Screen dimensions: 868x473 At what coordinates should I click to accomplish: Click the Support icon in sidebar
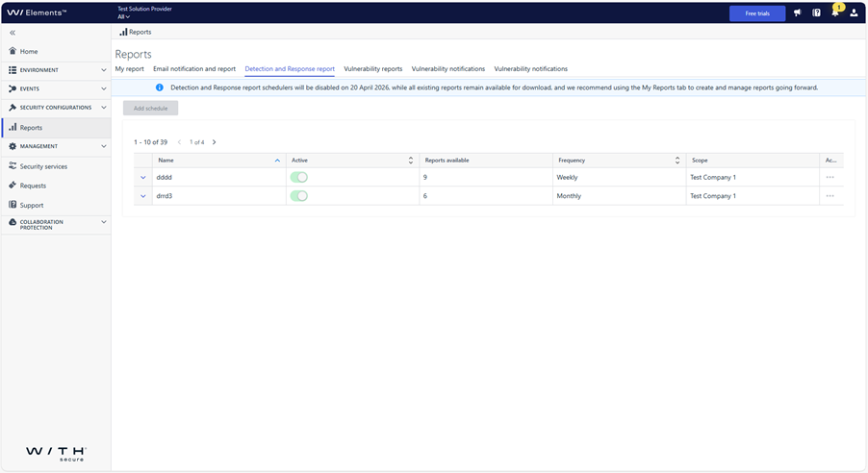click(x=13, y=205)
